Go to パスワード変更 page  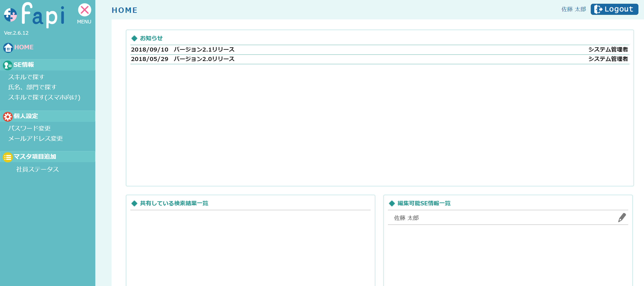click(x=30, y=128)
